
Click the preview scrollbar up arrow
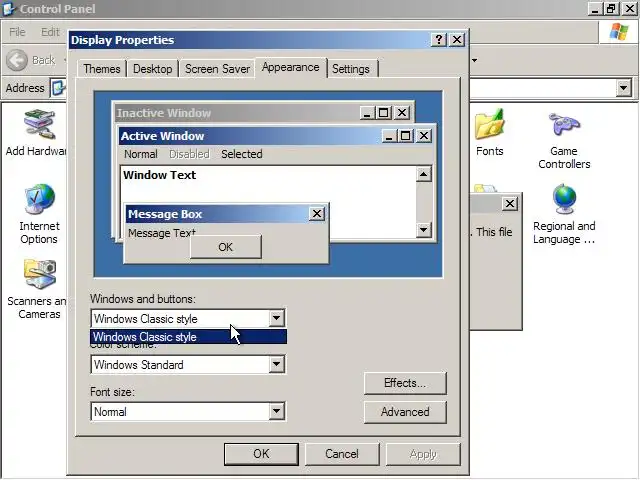[424, 175]
